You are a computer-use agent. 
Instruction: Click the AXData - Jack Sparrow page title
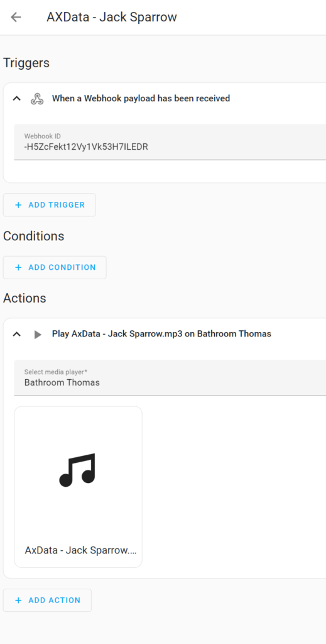112,17
